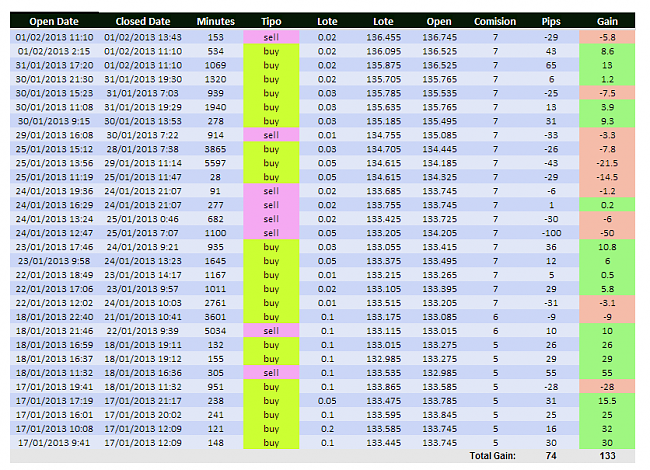Click the 3601 minutes cell
The width and height of the screenshot is (650, 470).
(216, 316)
